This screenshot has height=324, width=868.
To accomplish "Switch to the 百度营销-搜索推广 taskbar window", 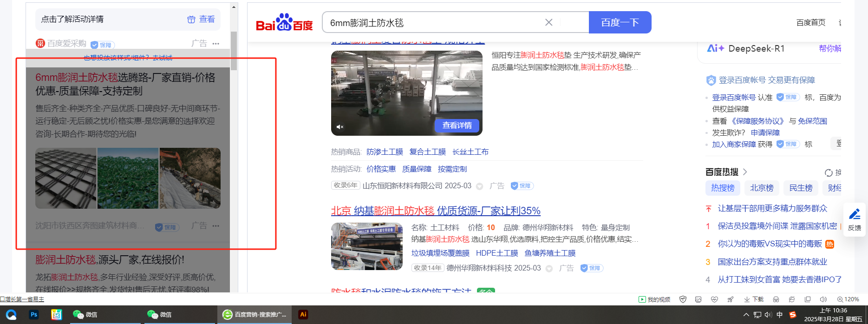I will tap(255, 315).
